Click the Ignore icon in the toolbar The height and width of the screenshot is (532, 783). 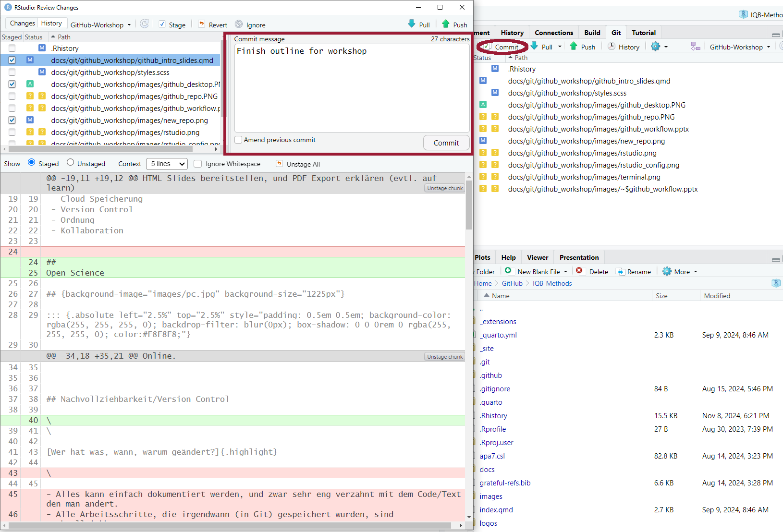click(x=239, y=24)
